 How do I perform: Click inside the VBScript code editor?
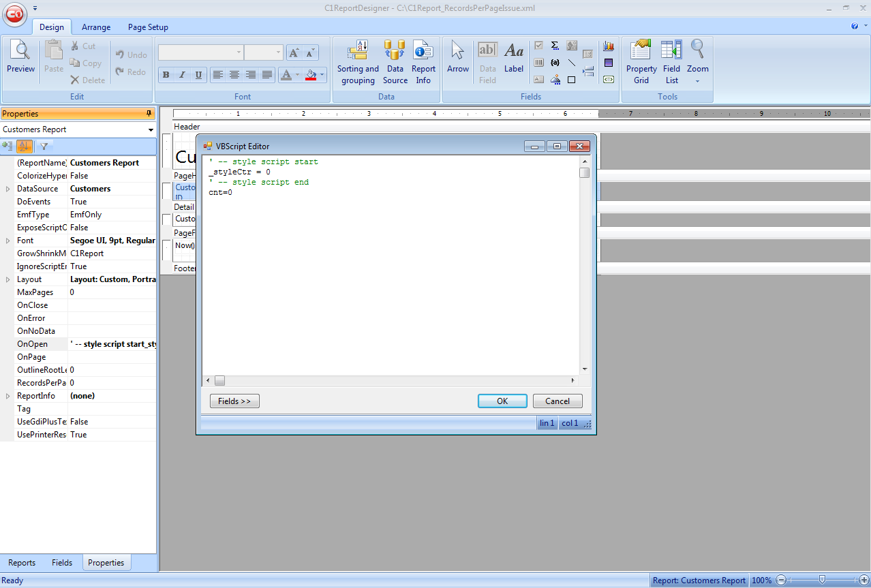pyautogui.click(x=391, y=266)
